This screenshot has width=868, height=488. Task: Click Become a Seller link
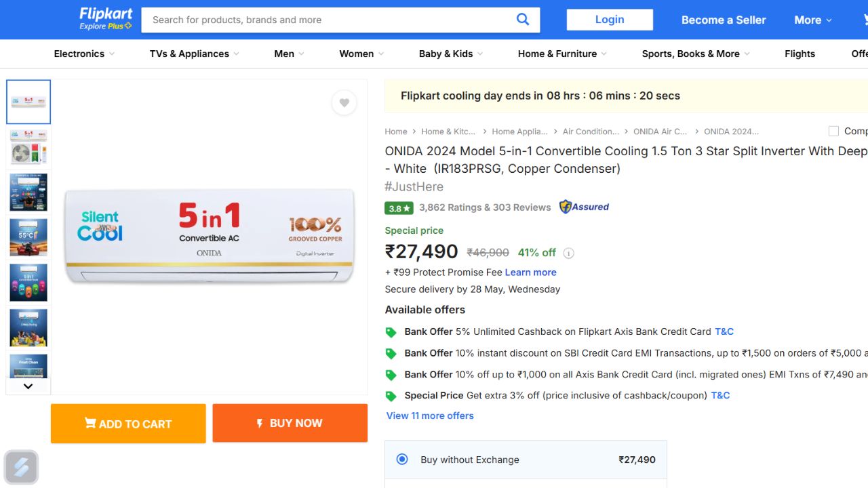tap(724, 20)
